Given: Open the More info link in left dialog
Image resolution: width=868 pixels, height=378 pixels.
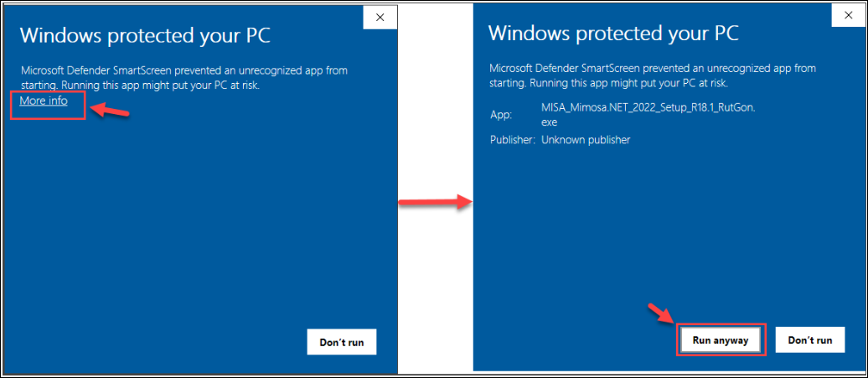Looking at the screenshot, I should pyautogui.click(x=44, y=101).
